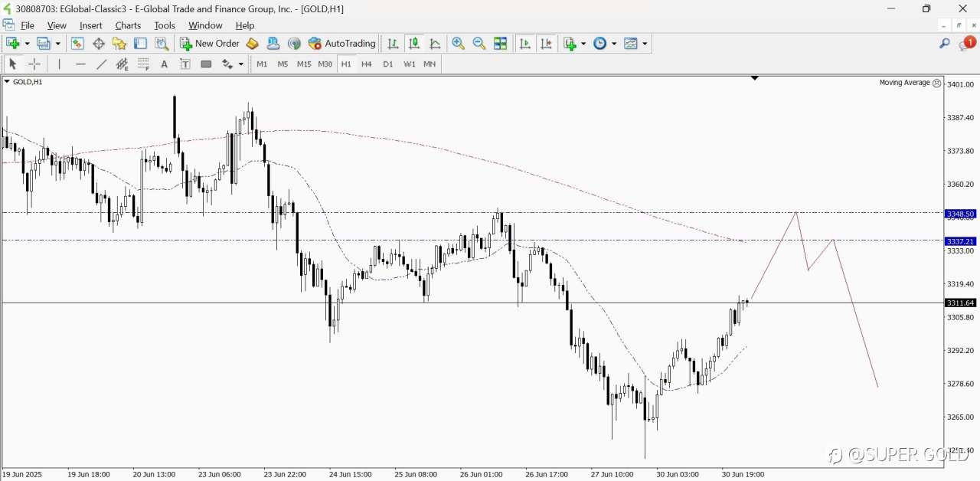Select the Horizontal Line drawing tool

click(x=80, y=64)
